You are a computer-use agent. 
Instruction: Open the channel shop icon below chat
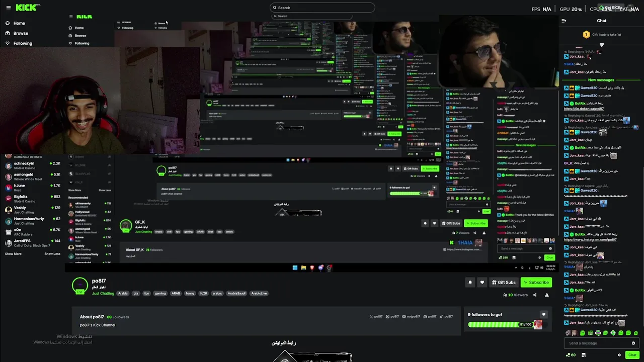click(584, 355)
